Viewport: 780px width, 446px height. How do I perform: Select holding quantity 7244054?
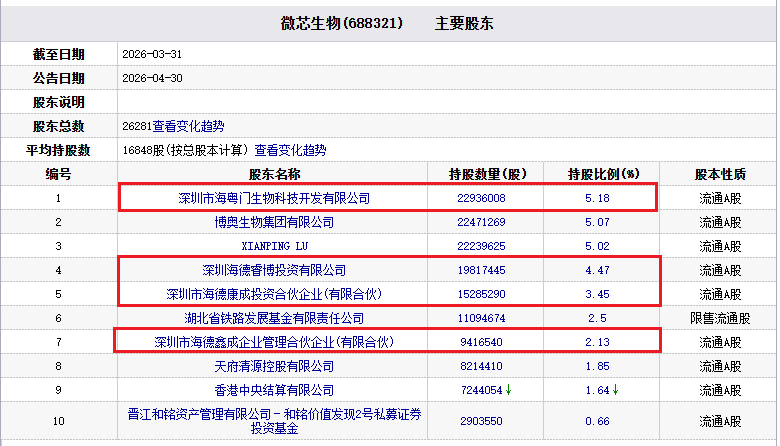482,390
